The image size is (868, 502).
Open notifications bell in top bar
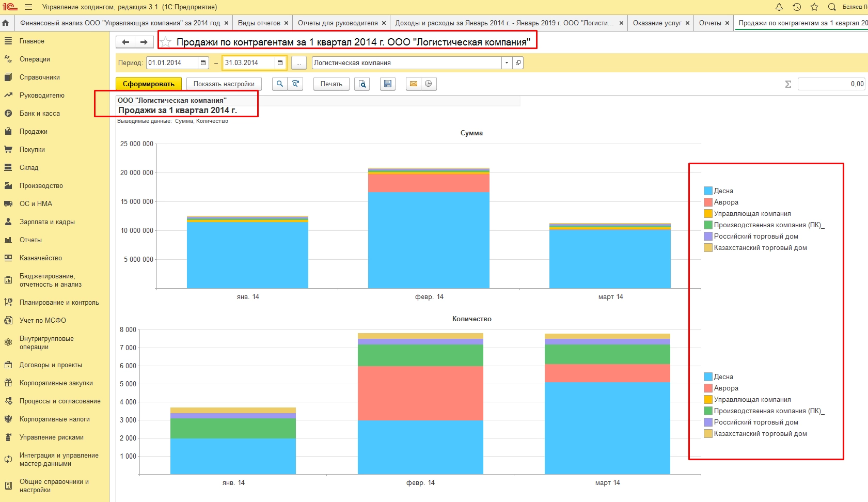click(779, 7)
